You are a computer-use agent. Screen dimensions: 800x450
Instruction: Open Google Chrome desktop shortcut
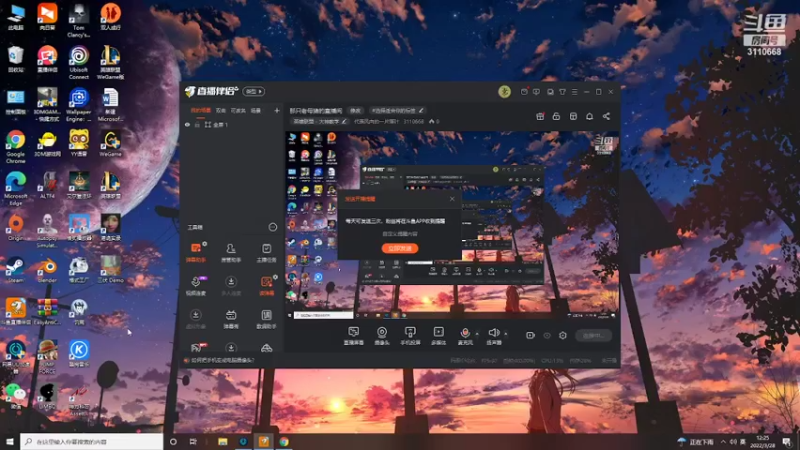tap(16, 146)
